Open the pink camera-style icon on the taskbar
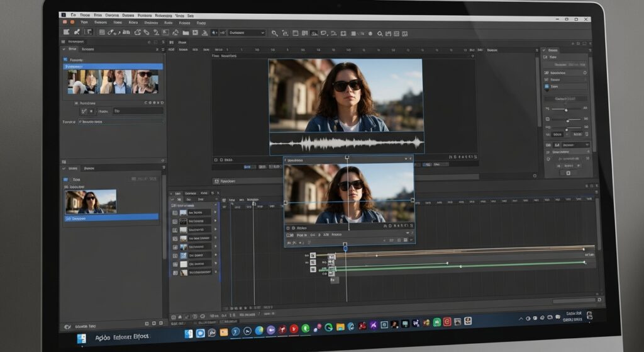Image resolution: width=644 pixels, height=352 pixels. click(447, 322)
